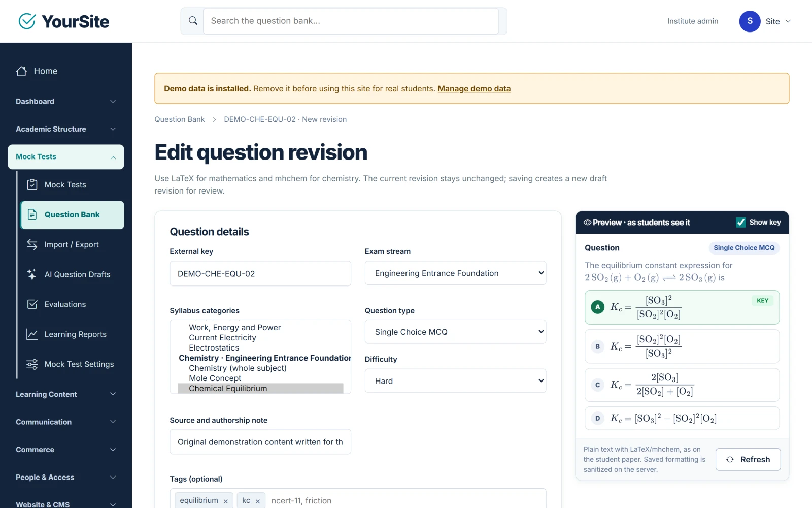The width and height of the screenshot is (812, 508).
Task: Click the Mock Tests clipboard icon
Action: point(32,184)
